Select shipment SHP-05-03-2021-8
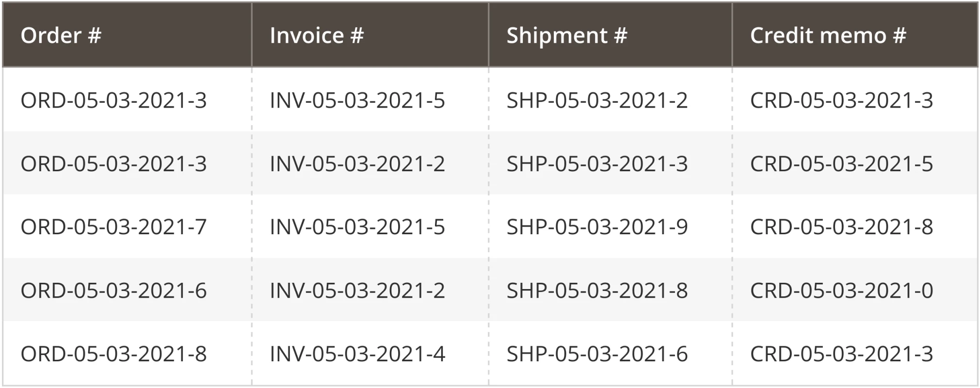Screen dimensions: 980x388 click(596, 291)
